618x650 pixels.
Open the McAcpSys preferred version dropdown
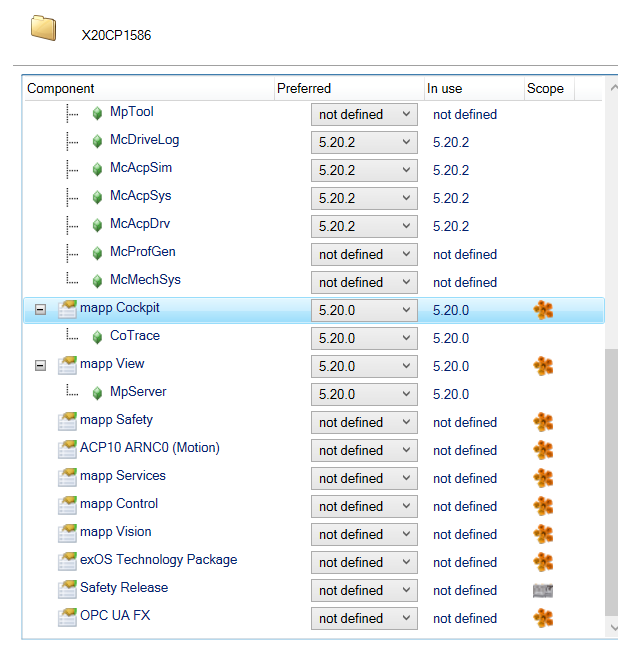coord(364,198)
